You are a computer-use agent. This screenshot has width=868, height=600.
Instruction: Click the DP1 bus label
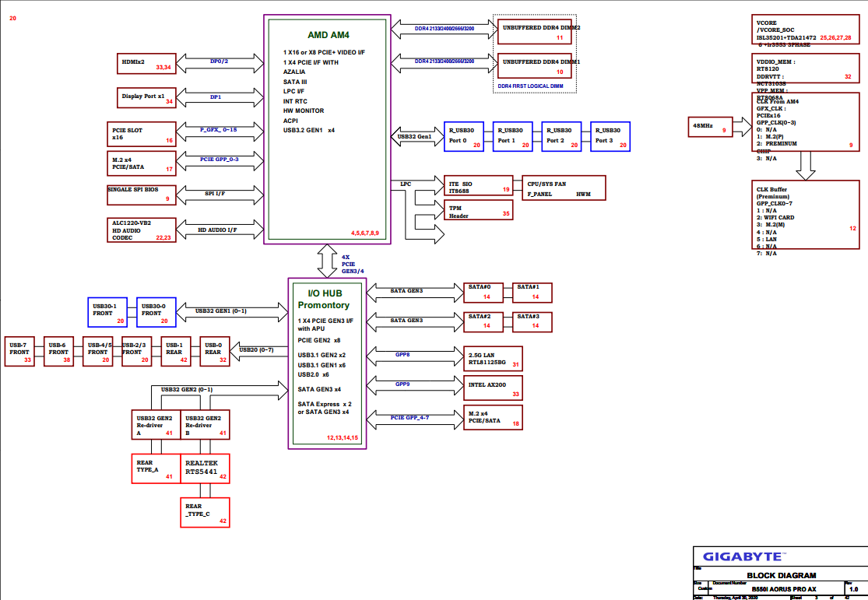click(x=216, y=96)
